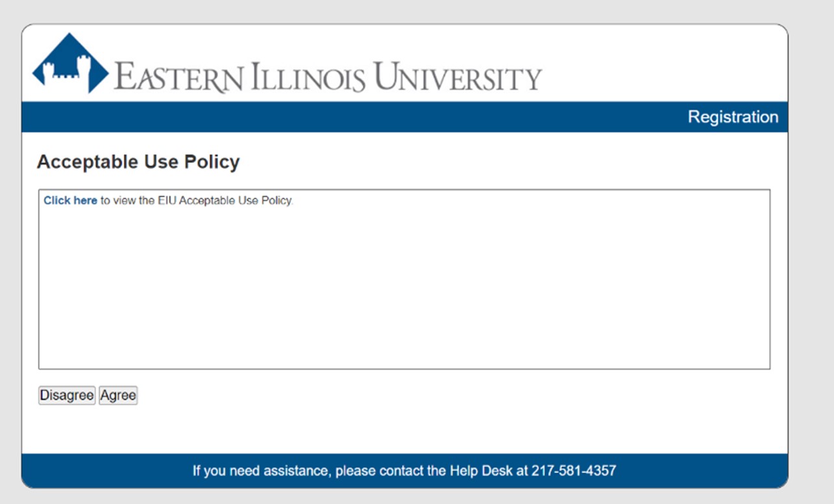Click the Acceptable Use Policy heading
The image size is (834, 504).
[x=138, y=162]
